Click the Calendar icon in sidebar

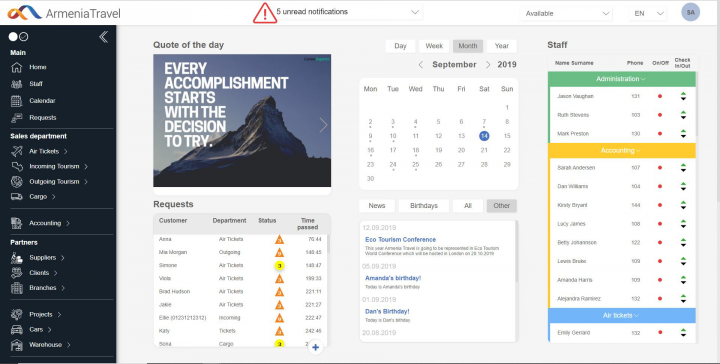pyautogui.click(x=17, y=101)
